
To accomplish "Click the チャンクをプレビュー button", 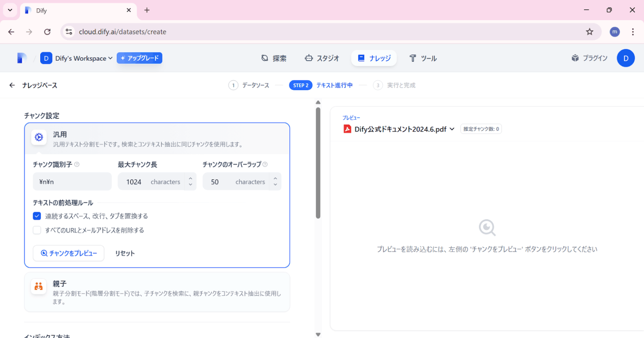I will 68,253.
